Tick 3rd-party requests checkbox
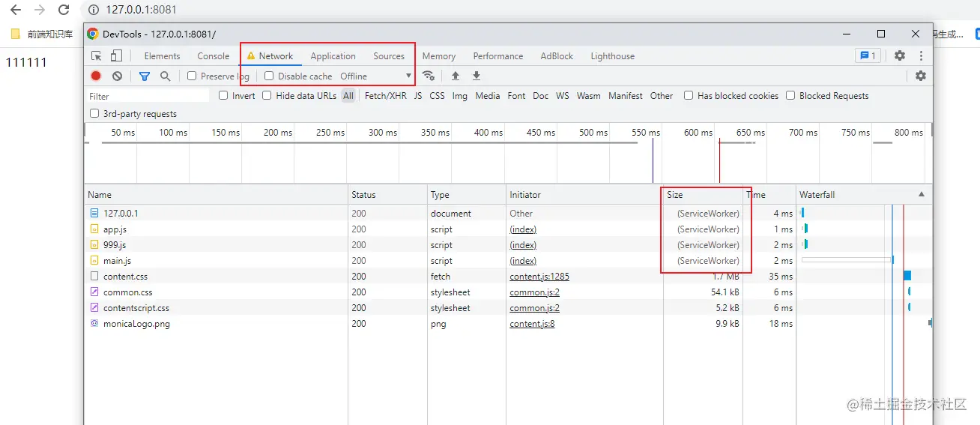The image size is (980, 425). pos(94,114)
